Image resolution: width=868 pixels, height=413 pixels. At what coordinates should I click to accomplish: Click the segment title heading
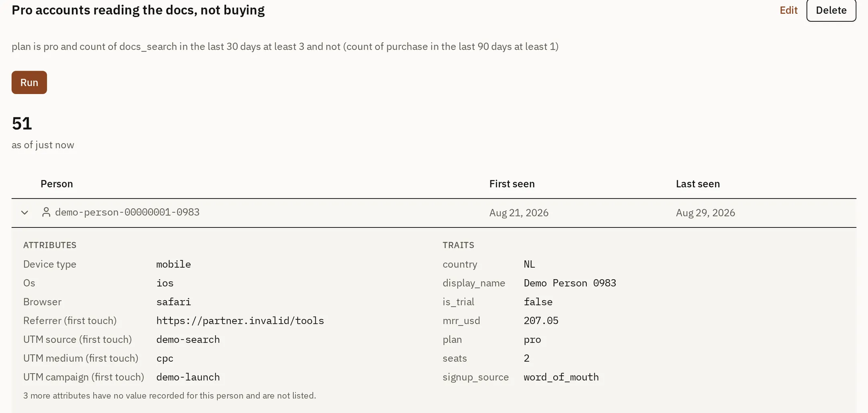coord(138,10)
